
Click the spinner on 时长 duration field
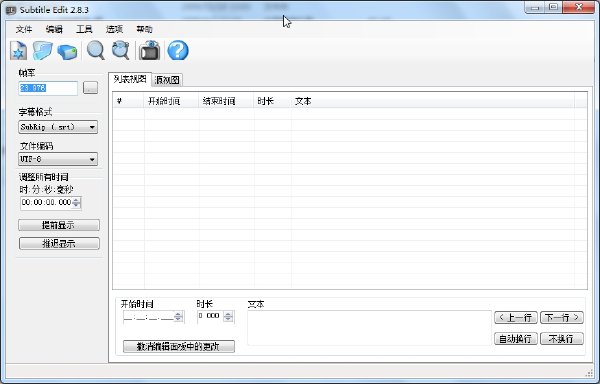click(228, 316)
